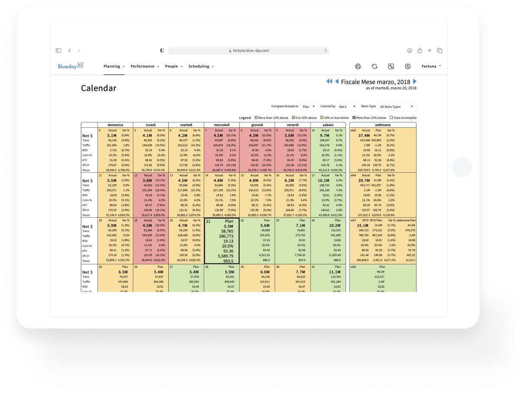Jump back with the double left arrow
This screenshot has height=395, width=532.
(x=329, y=81)
